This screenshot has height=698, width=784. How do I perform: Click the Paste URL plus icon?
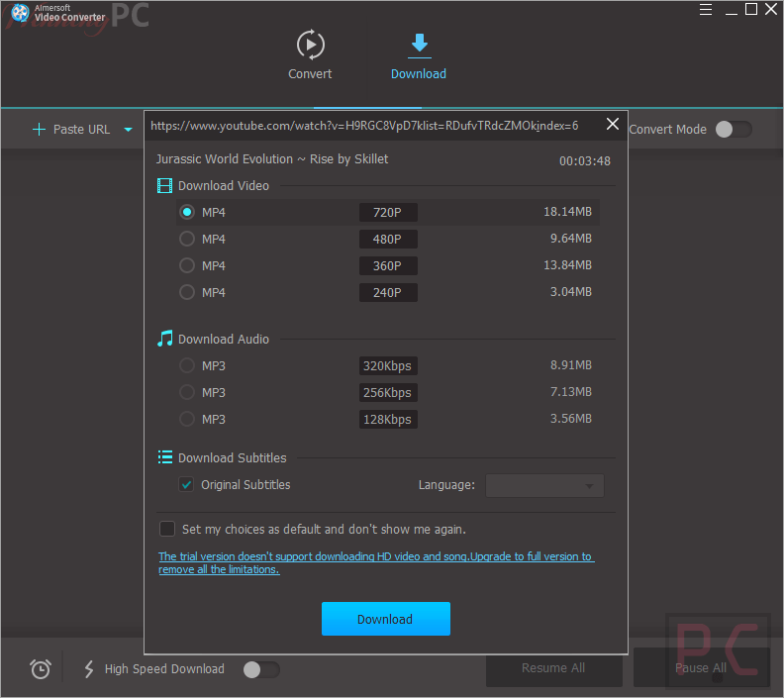[39, 130]
